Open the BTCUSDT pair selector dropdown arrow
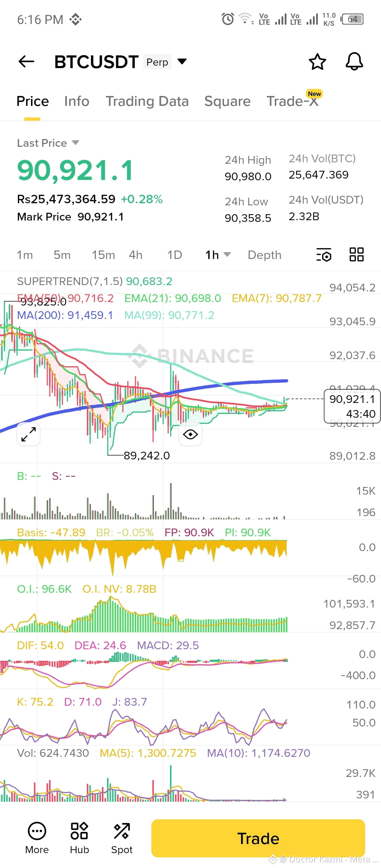The height and width of the screenshot is (868, 381). point(182,62)
